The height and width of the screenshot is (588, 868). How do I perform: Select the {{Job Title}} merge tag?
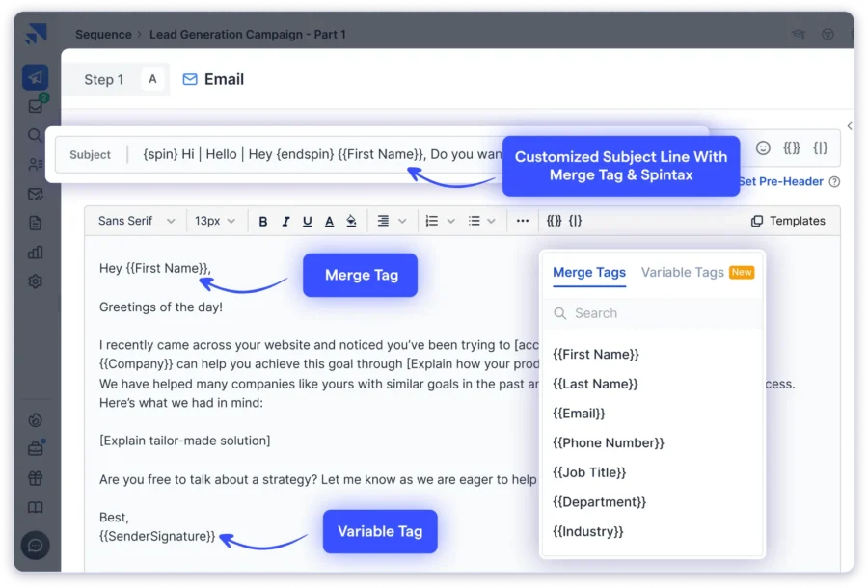[x=589, y=472]
